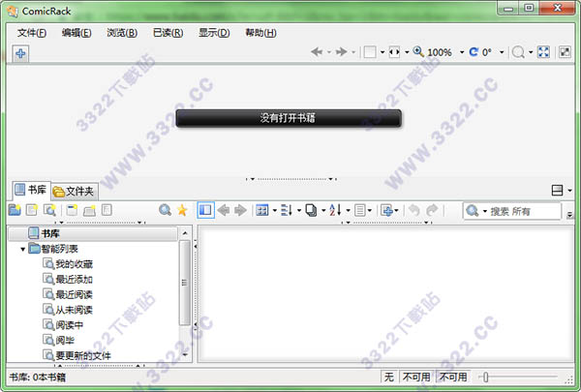The image size is (581, 392).
Task: Click the open-in-new-window icon in library toolbar
Action: click(72, 210)
